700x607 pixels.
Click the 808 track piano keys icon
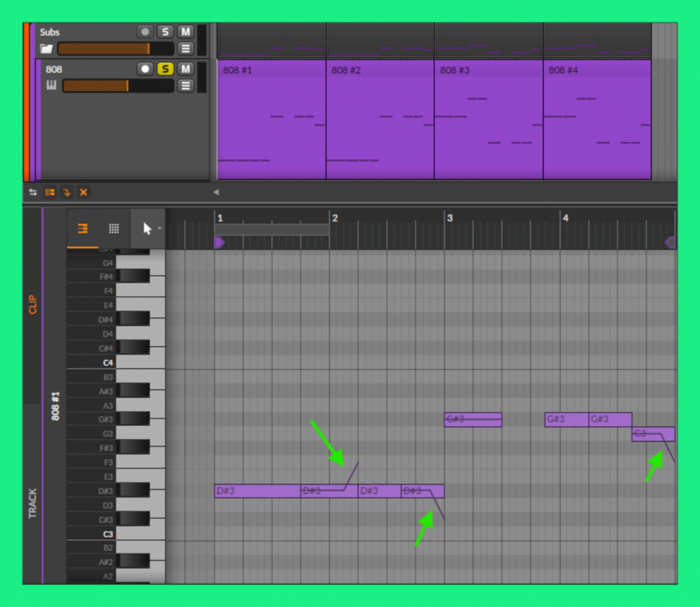click(51, 85)
